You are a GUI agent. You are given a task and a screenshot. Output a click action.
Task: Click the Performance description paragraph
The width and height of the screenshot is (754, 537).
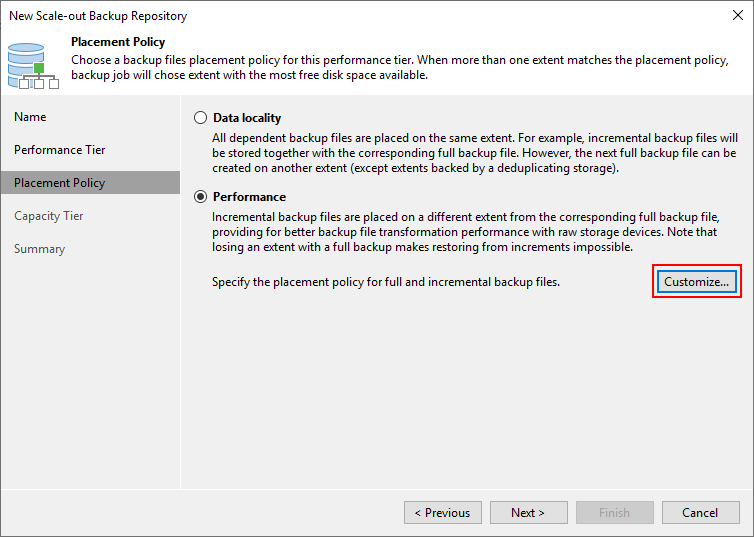pyautogui.click(x=465, y=232)
